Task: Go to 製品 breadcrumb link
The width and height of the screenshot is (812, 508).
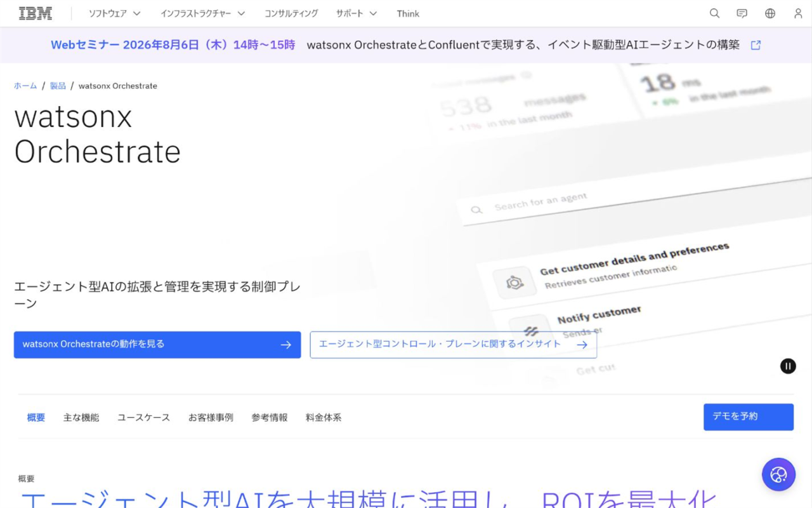Action: (x=58, y=86)
